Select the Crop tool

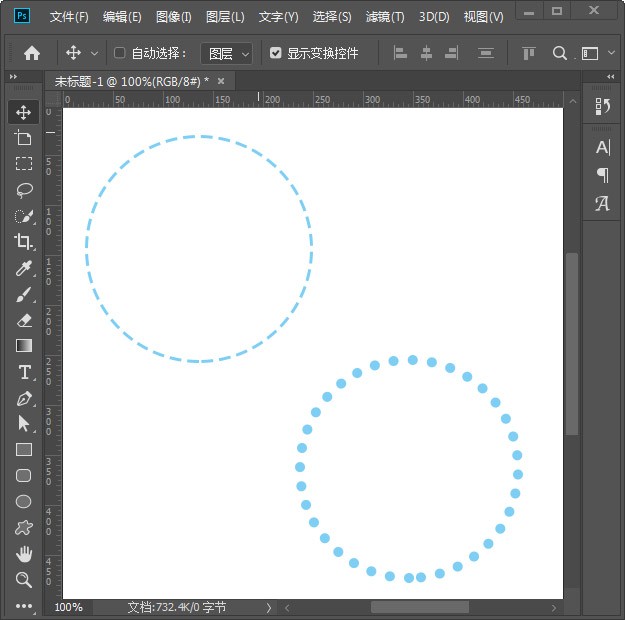pos(23,242)
